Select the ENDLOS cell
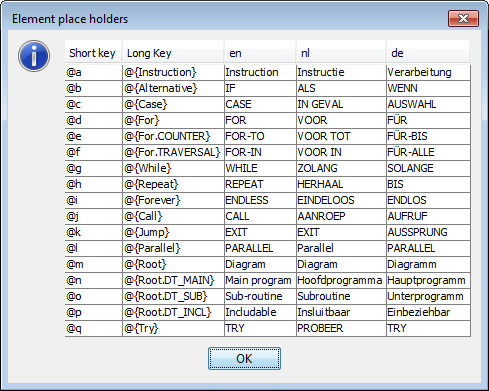This screenshot has height=391, width=489. (428, 200)
